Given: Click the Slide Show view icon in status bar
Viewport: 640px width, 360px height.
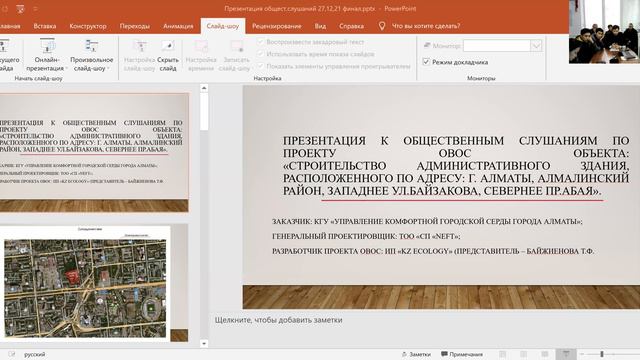Looking at the screenshot, I should pos(566,354).
